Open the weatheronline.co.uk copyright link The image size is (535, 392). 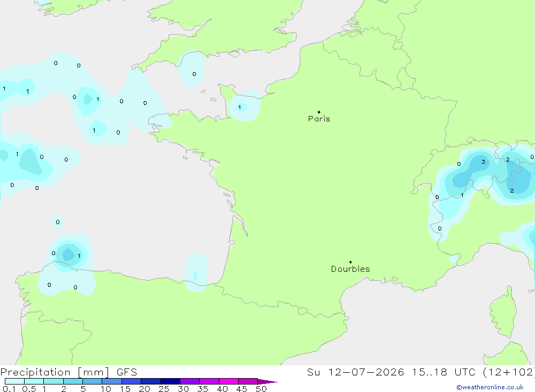pos(490,387)
